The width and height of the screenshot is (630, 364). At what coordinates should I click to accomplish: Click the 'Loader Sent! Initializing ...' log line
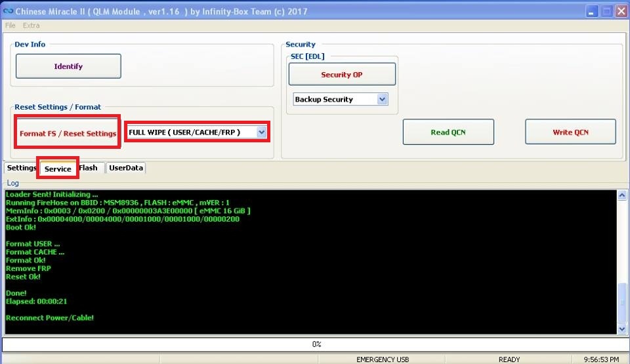point(51,194)
